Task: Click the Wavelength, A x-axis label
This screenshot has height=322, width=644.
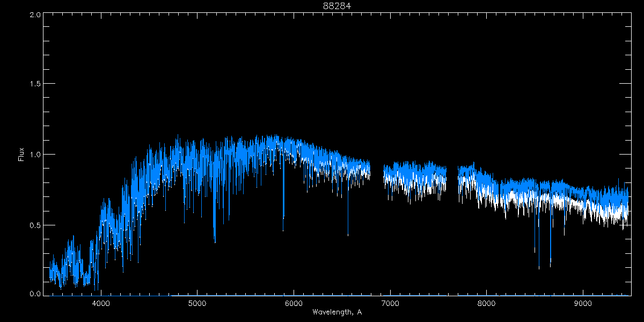Action: [336, 312]
